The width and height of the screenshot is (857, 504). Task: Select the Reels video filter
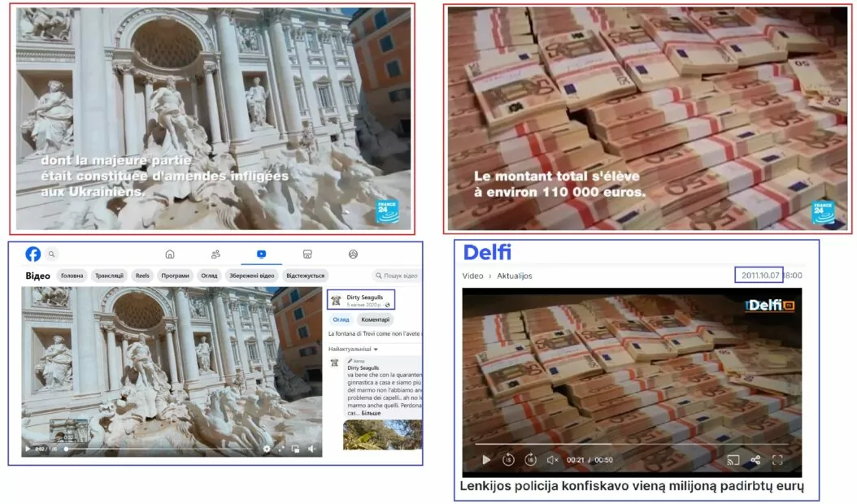[142, 276]
